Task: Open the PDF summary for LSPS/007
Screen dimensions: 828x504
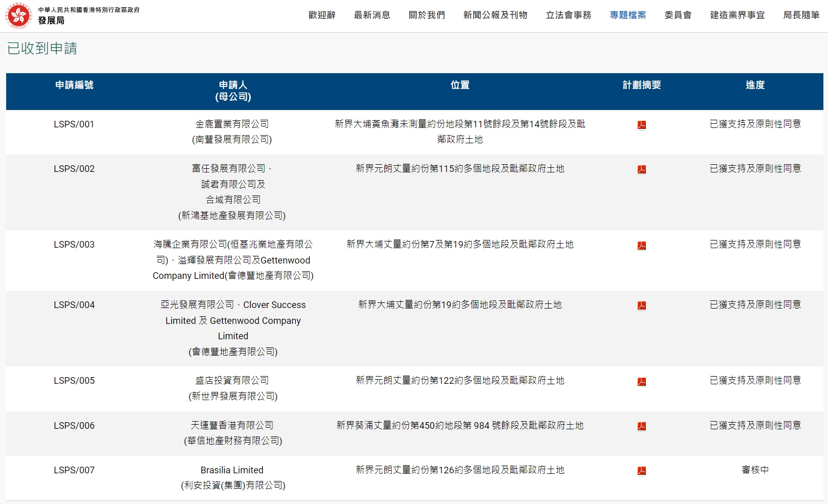Action: point(641,471)
